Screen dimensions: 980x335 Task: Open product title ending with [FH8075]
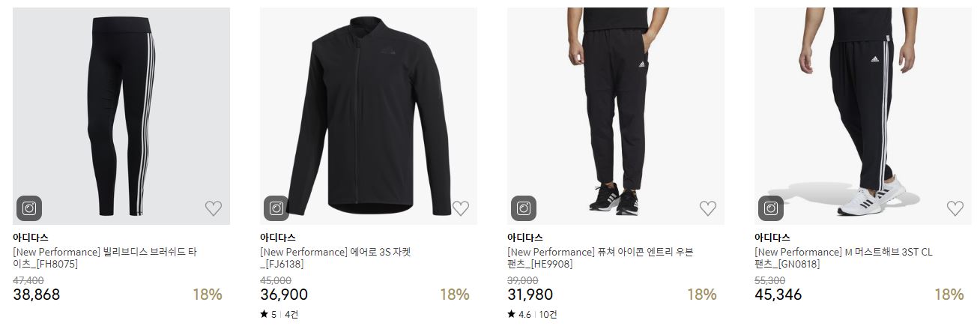coord(105,258)
